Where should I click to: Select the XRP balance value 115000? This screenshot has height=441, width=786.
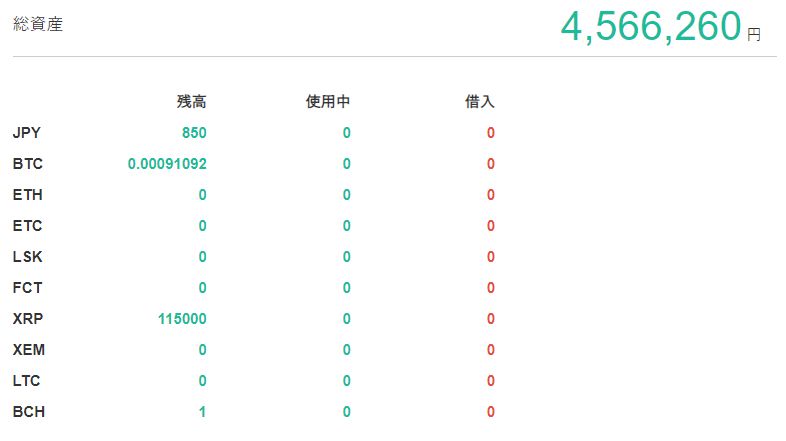182,319
